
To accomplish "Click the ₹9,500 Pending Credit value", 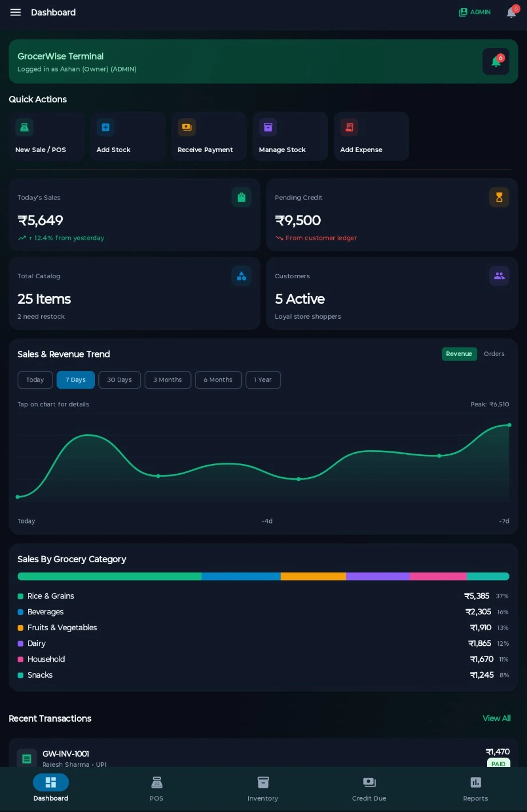I will 298,221.
